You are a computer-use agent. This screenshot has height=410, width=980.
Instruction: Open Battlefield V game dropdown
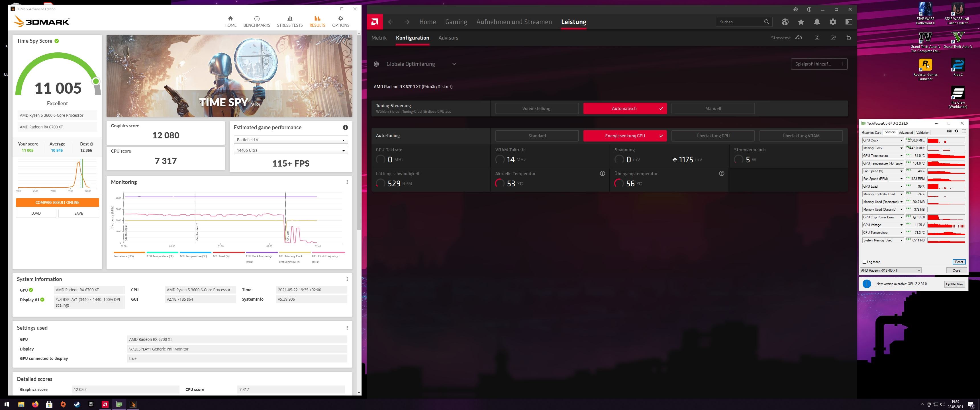(291, 140)
